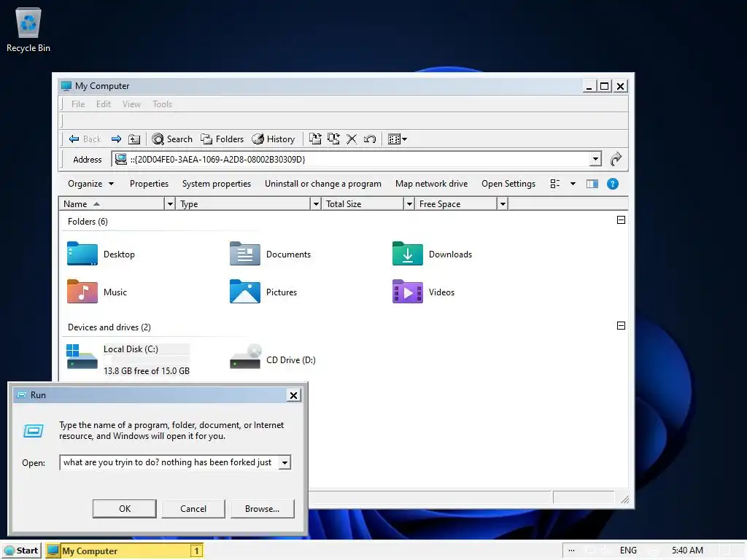This screenshot has width=747, height=560.
Task: Click Open Settings
Action: pyautogui.click(x=508, y=184)
